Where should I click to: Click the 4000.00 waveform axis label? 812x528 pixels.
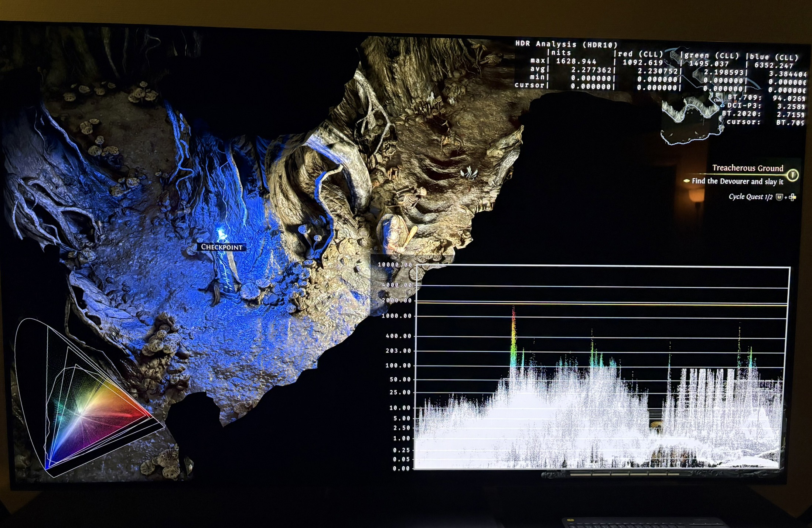click(x=397, y=285)
